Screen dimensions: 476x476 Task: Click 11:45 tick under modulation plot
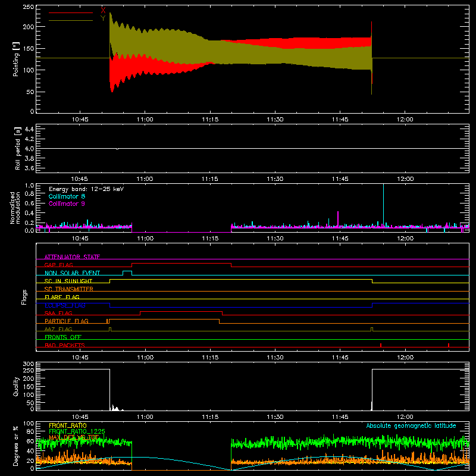tap(340, 239)
